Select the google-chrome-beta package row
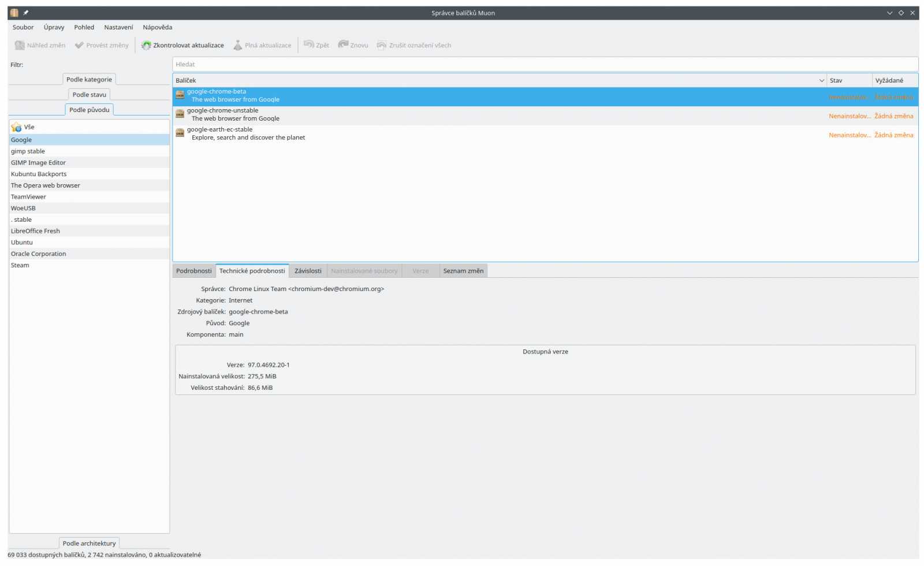The image size is (924, 566). click(545, 96)
